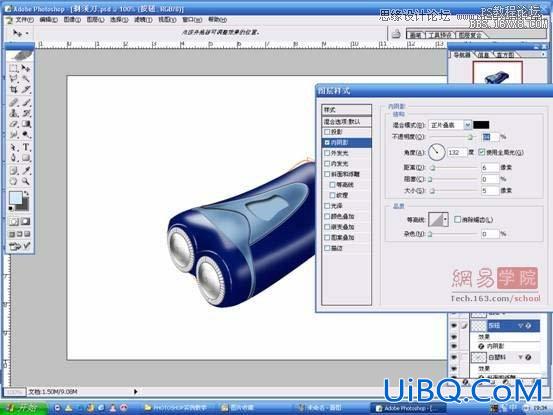Select the Lasso tool

14,79
